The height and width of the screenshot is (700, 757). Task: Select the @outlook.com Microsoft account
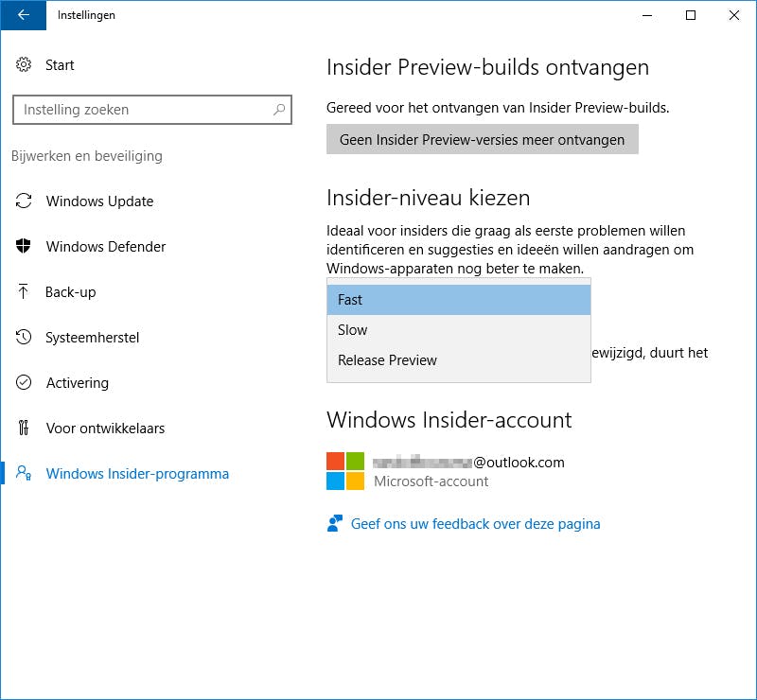[468, 462]
